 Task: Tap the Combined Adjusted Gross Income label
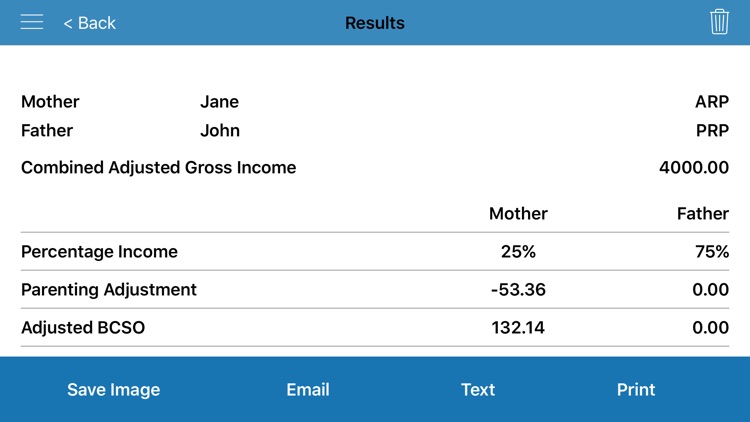click(x=158, y=167)
